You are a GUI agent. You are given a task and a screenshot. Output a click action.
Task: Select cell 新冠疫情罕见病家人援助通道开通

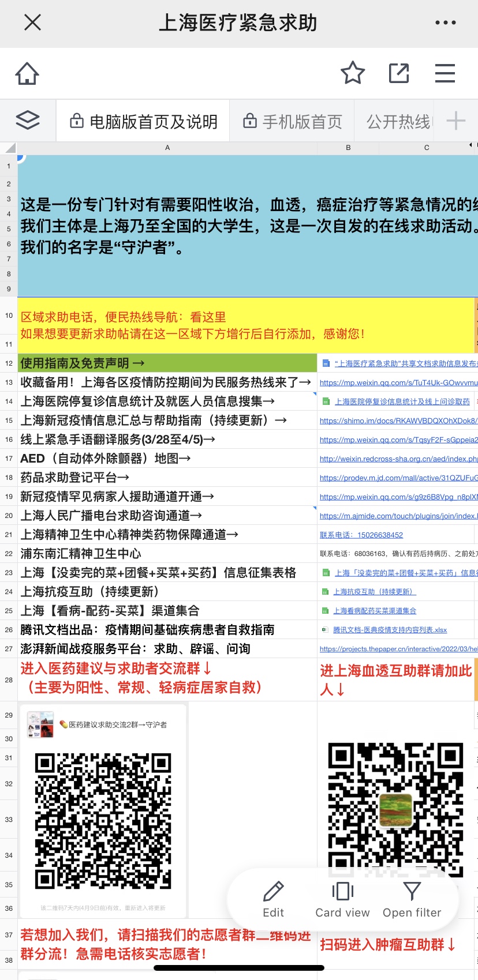(167, 497)
